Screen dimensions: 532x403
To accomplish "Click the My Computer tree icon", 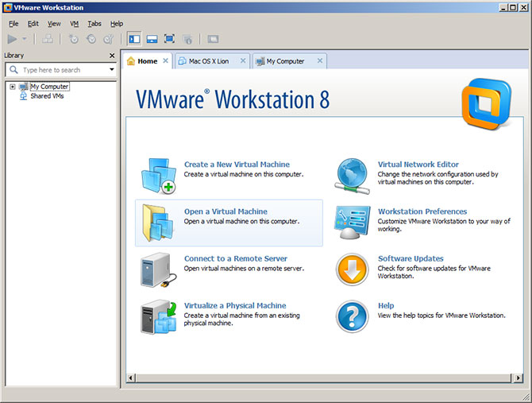I will (23, 87).
